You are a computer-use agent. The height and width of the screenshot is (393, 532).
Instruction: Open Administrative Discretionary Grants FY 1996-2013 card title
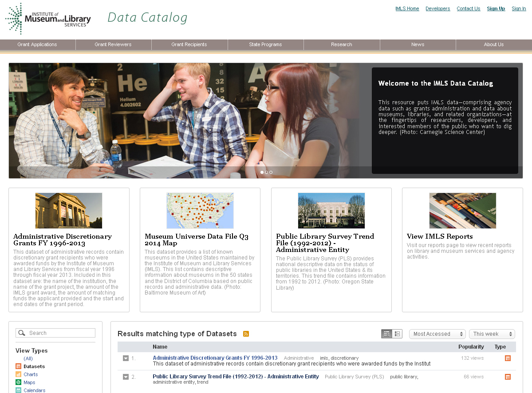point(63,240)
